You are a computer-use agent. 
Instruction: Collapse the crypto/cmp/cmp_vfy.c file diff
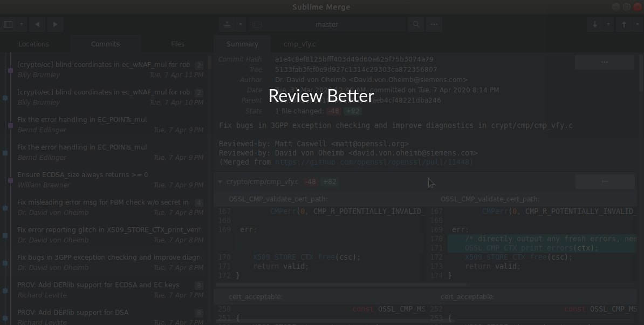click(x=220, y=181)
